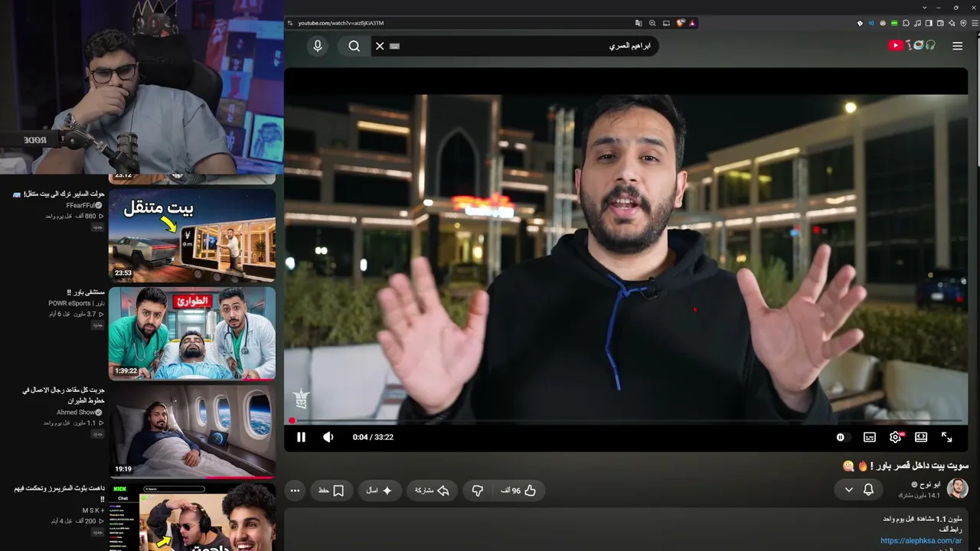Go to YouTube home via the logo
The image size is (980, 551).
[912, 46]
